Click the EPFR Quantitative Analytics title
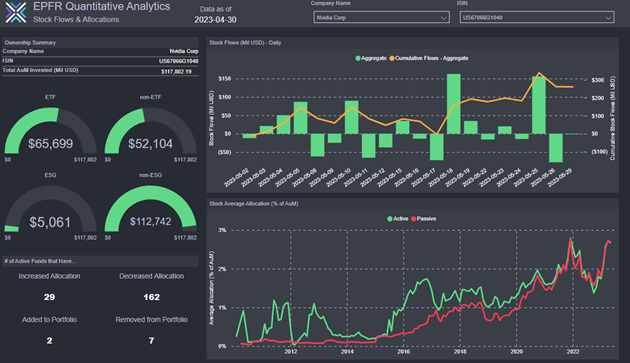 pyautogui.click(x=102, y=6)
